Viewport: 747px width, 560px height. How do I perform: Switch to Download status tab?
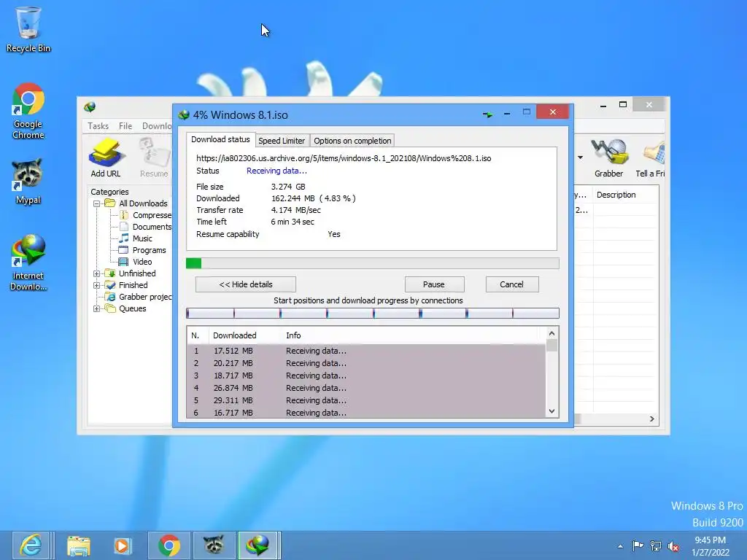[x=220, y=139]
